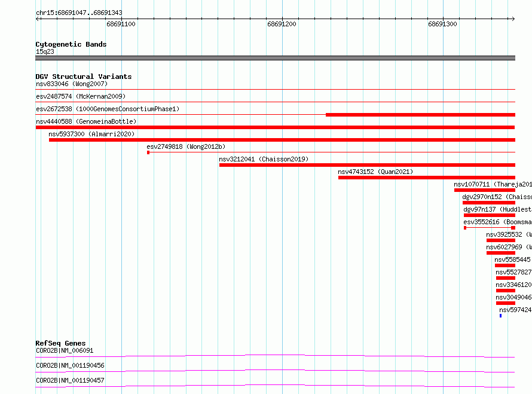Select esv2672538 (1000GenomesConsortiumPhase1) label

click(x=108, y=109)
